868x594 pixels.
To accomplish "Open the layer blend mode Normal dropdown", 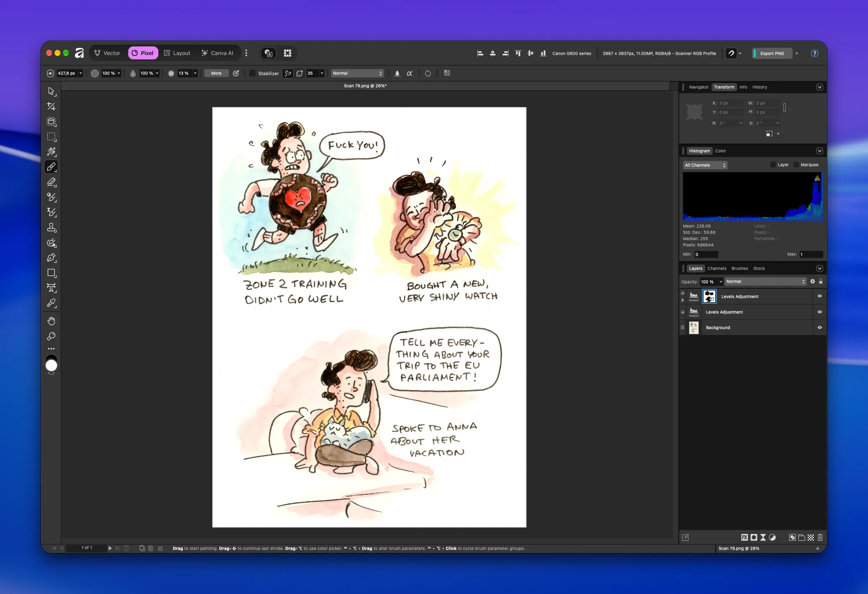I will [766, 282].
